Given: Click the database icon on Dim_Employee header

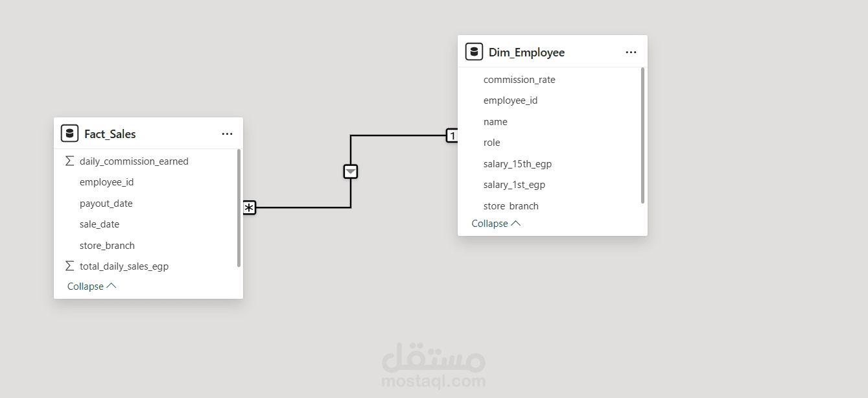Looking at the screenshot, I should point(474,51).
